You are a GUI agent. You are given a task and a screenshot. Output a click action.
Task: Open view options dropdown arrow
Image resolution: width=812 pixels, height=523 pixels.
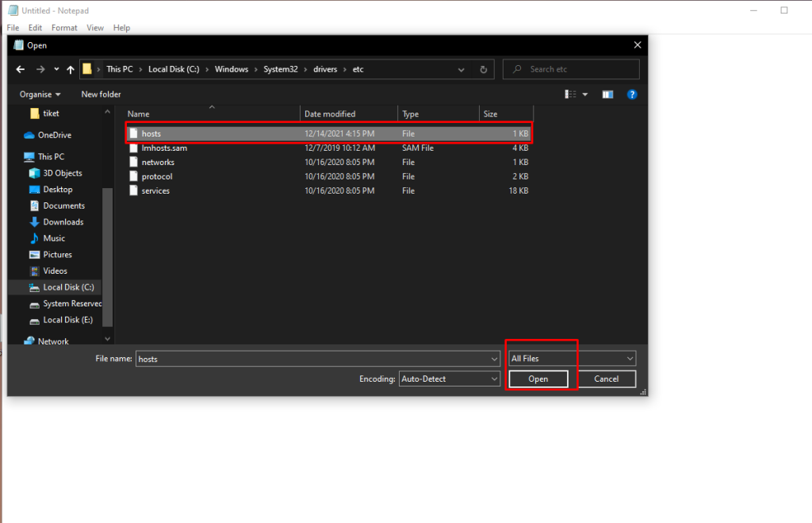585,94
